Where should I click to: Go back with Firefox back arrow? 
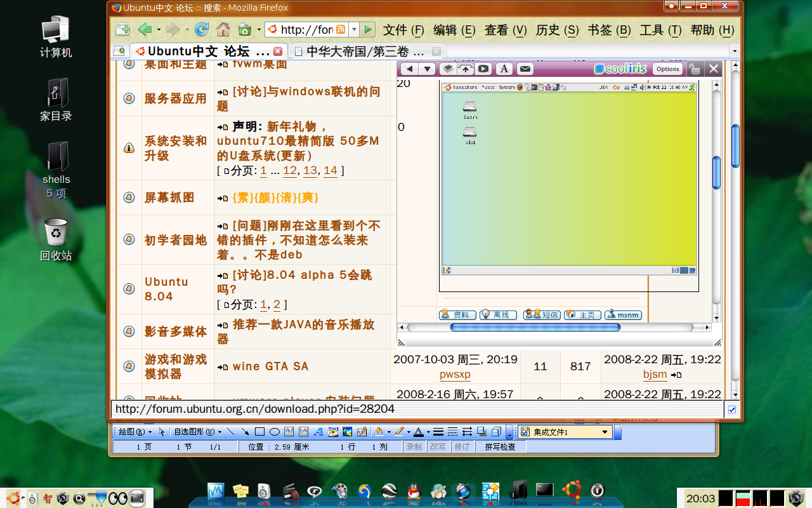pos(145,29)
